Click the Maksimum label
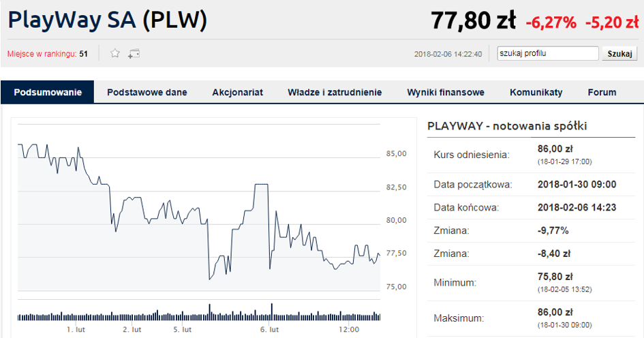 [x=459, y=318]
